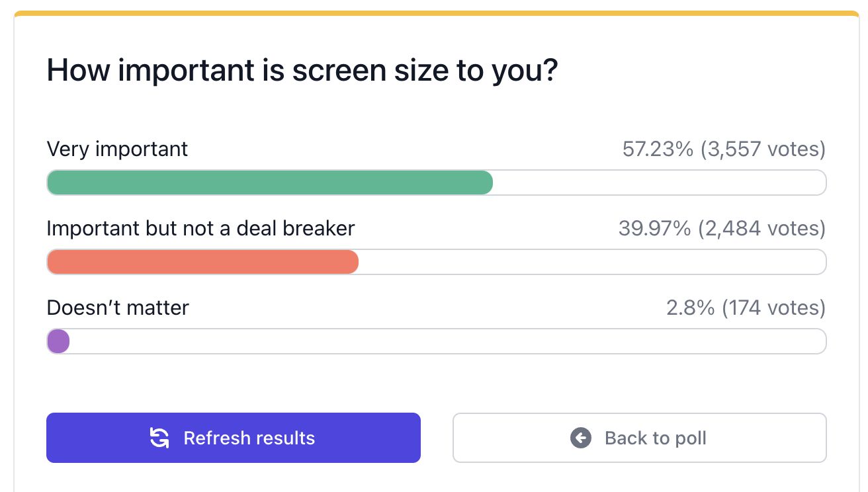Click the 2.8% percentage value
868x492 pixels.
pyautogui.click(x=690, y=307)
